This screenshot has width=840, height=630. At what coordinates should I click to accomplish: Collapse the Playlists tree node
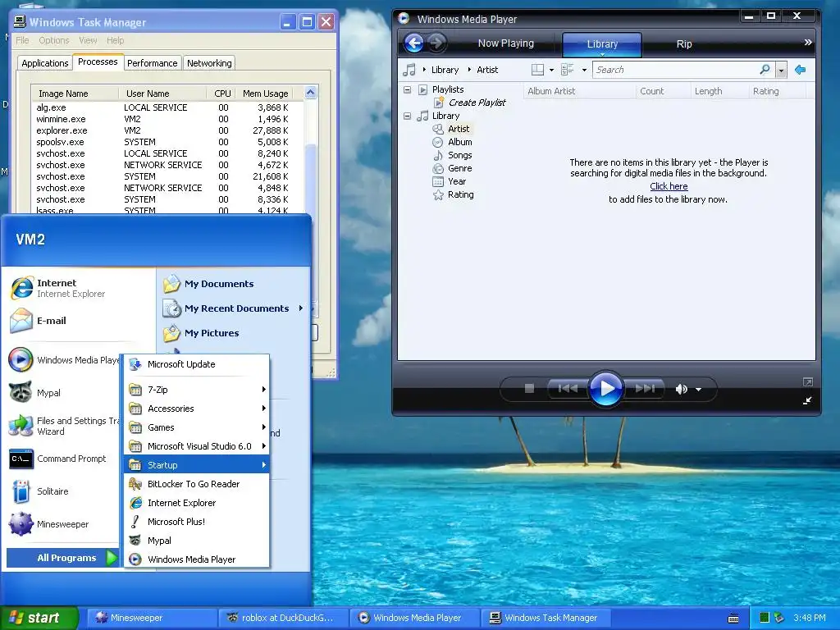coord(407,89)
